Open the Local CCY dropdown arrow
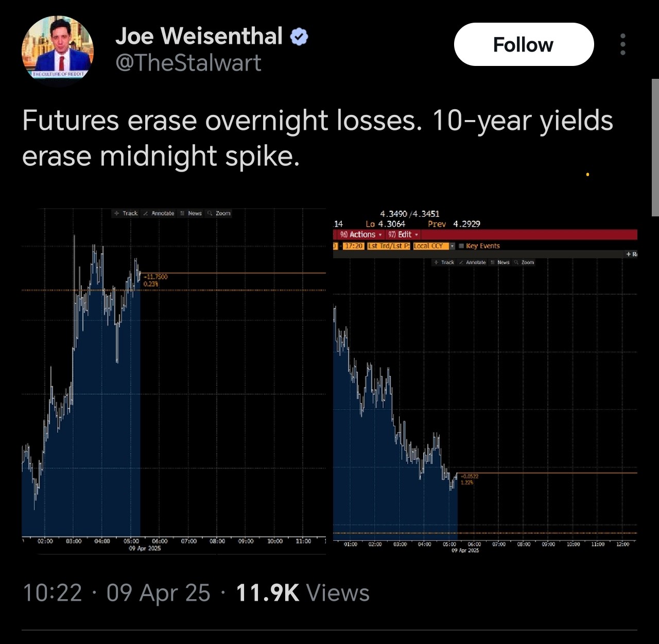 tap(452, 246)
